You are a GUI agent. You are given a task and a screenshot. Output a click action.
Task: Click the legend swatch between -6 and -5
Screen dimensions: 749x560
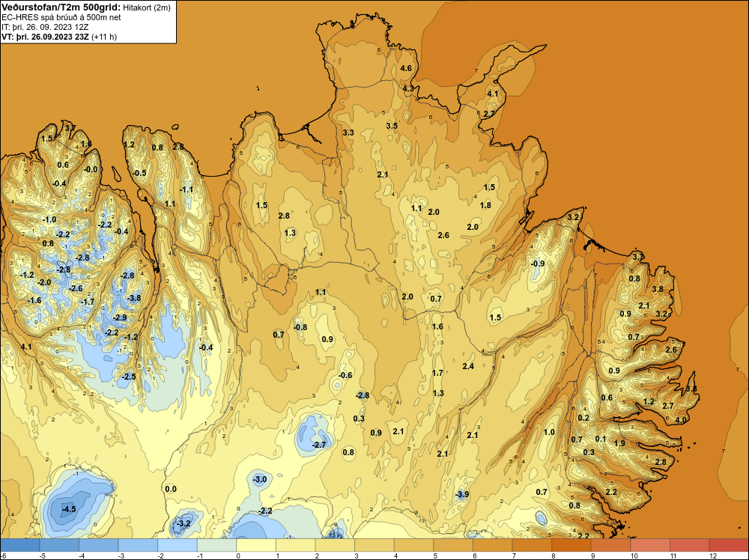point(20,545)
